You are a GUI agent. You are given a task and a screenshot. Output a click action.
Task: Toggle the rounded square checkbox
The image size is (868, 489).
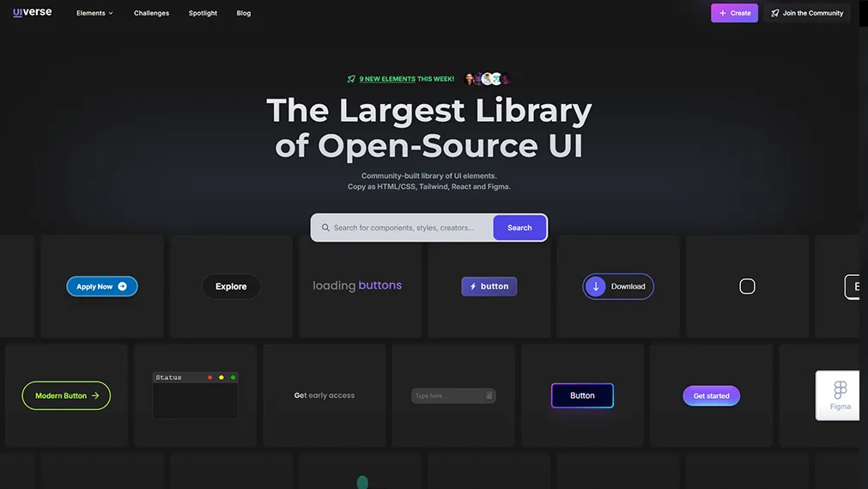click(747, 286)
